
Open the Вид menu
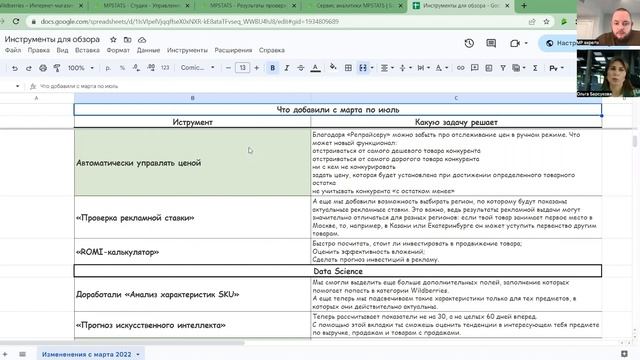pyautogui.click(x=62, y=50)
